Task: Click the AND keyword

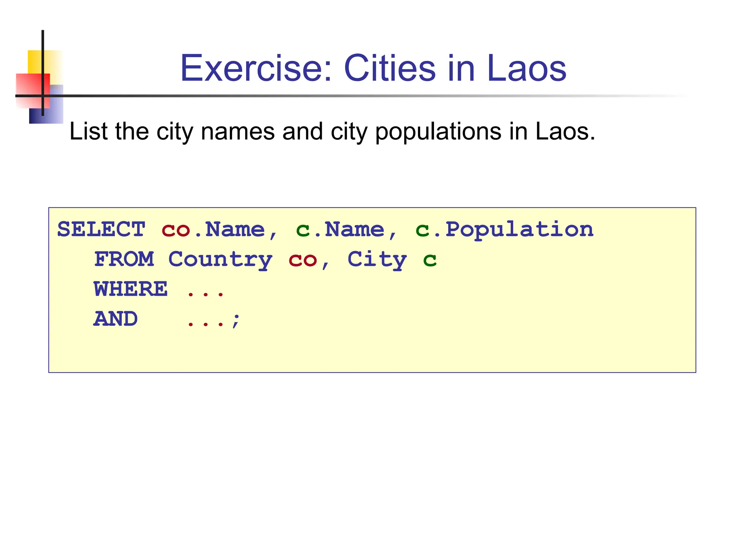Action: pos(116,319)
